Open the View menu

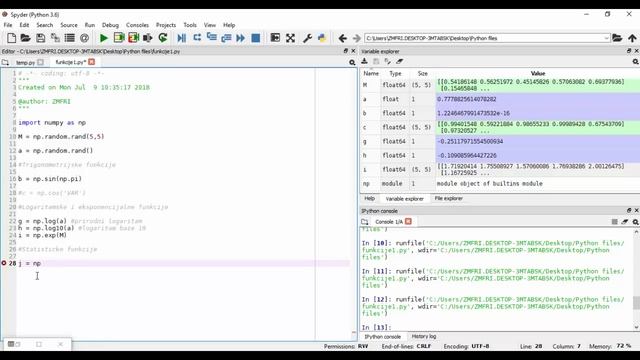coord(210,25)
